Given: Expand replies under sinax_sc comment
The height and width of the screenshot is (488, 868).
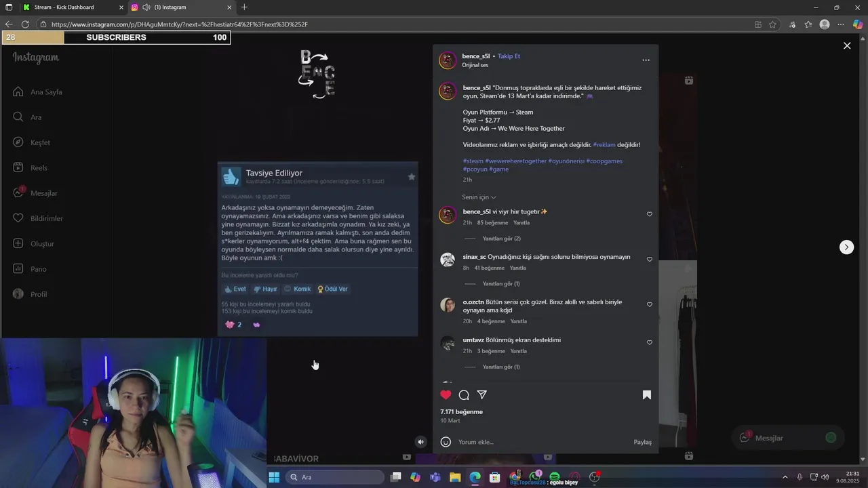Looking at the screenshot, I should [500, 284].
